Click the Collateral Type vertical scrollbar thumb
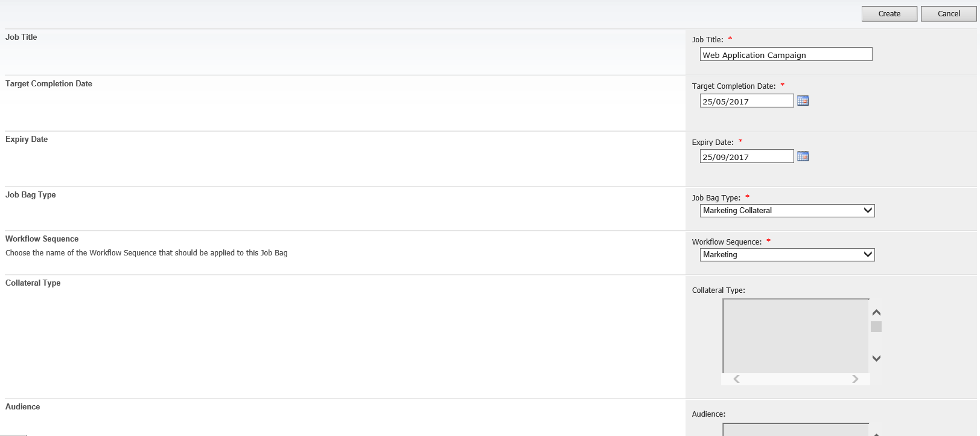The height and width of the screenshot is (436, 980). click(876, 327)
